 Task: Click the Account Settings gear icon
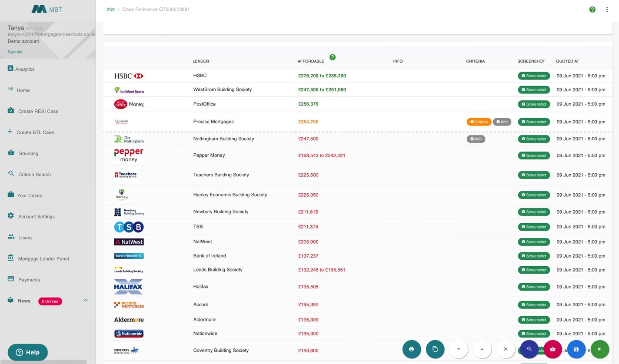[11, 215]
